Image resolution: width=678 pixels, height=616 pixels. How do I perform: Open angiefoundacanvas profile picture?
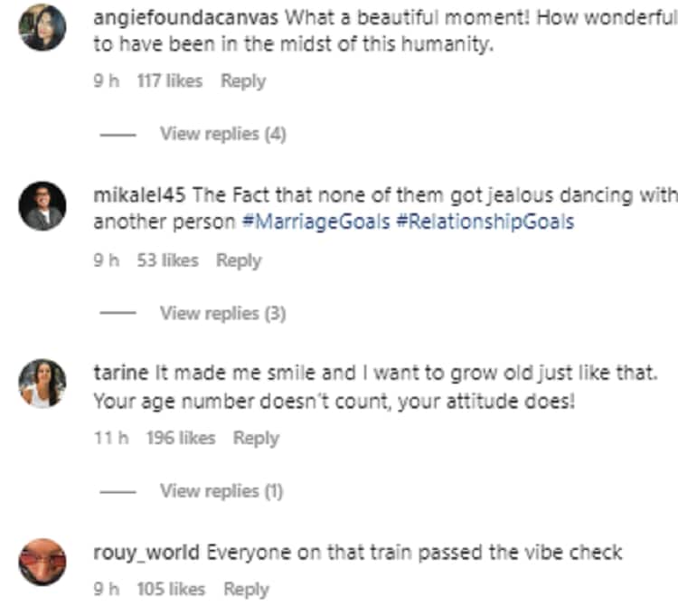(42, 27)
